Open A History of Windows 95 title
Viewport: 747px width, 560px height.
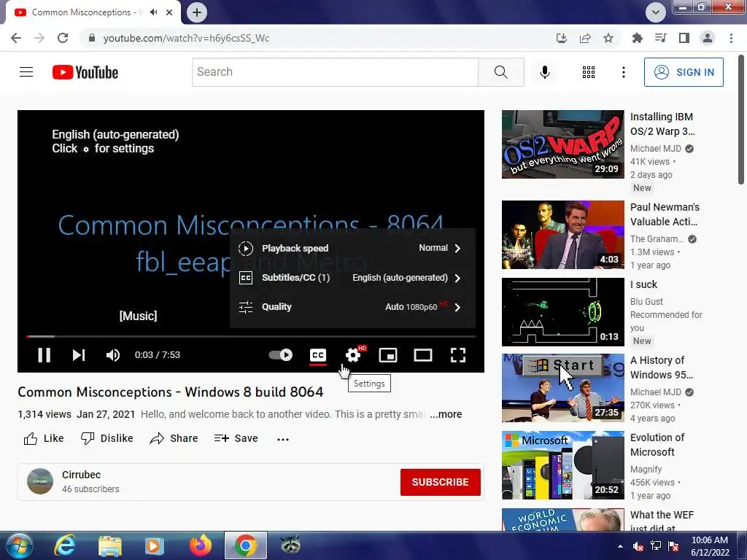(x=661, y=367)
